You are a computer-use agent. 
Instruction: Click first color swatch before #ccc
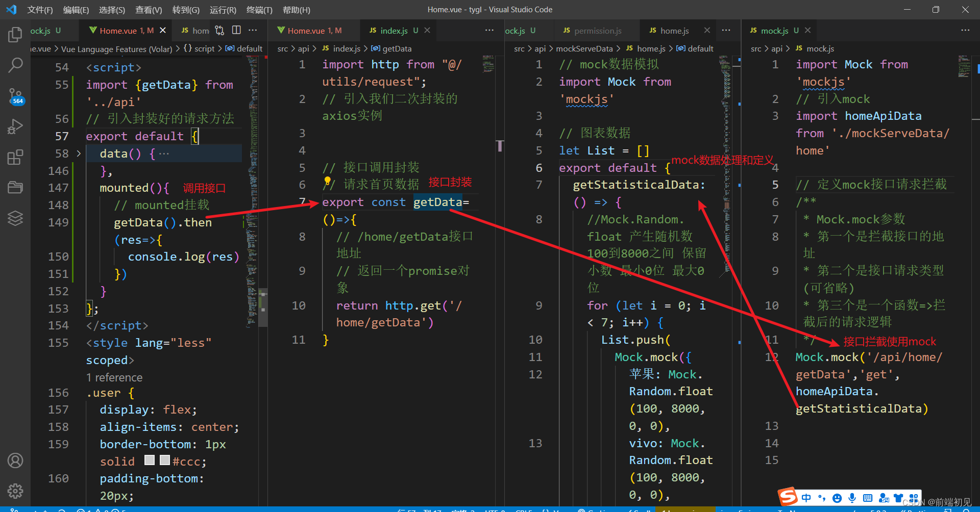(150, 460)
